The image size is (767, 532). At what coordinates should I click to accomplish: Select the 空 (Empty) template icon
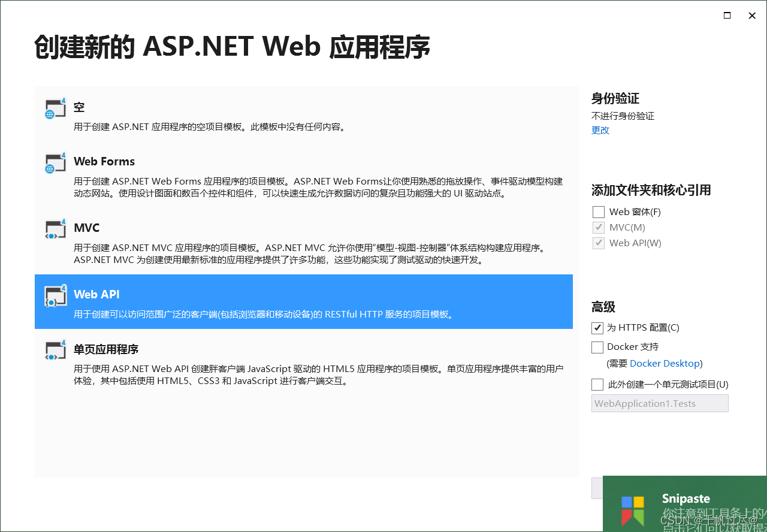[x=55, y=108]
